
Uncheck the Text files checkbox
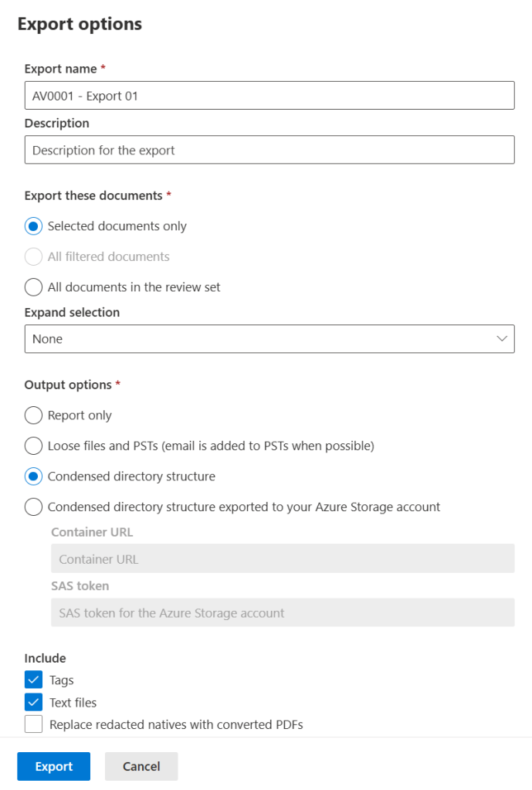coord(34,703)
